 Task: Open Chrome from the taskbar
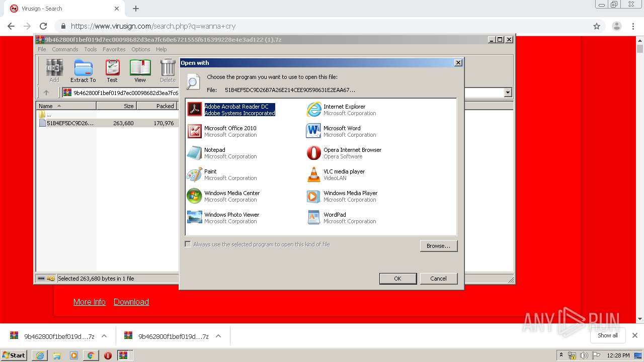[x=91, y=355]
